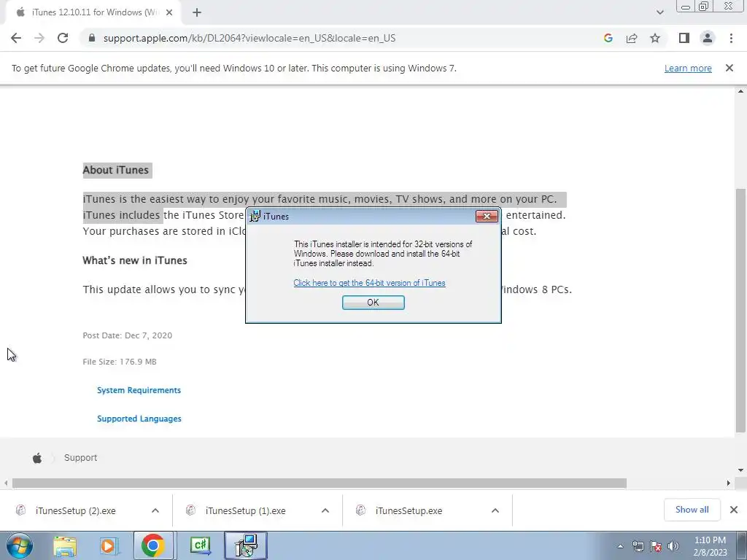Open Windows Media Player from the taskbar
Image resolution: width=747 pixels, height=560 pixels.
coord(108,546)
